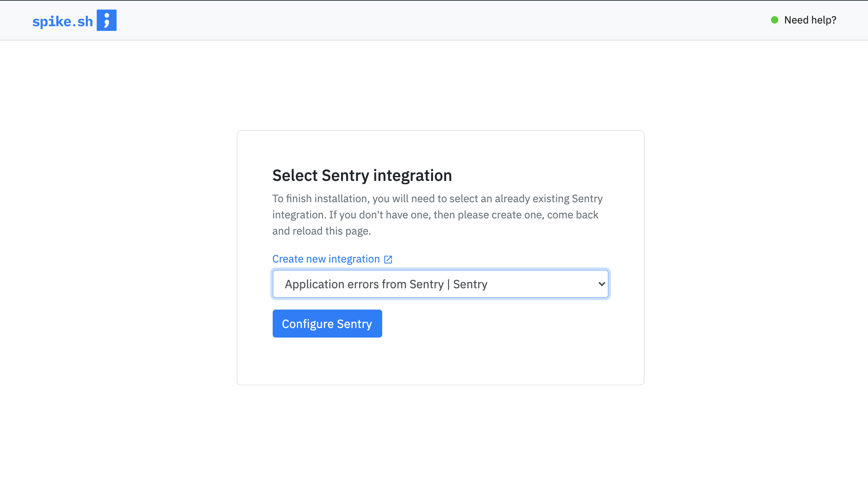Click the '| Sentry' suffix inside the select box
The height and width of the screenshot is (478, 868).
pyautogui.click(x=467, y=284)
